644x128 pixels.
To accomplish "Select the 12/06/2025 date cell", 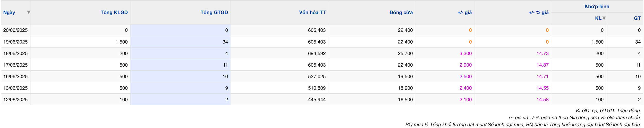I will (15, 100).
